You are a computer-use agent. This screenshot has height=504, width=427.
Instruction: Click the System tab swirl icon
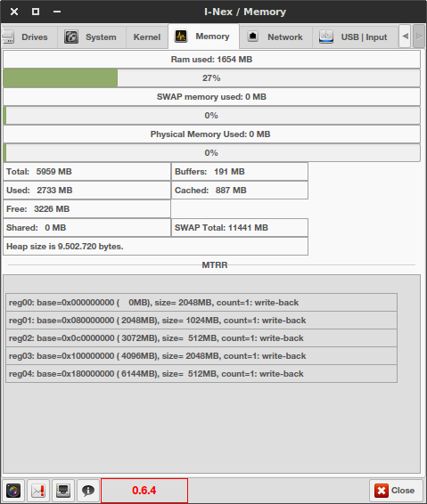[x=71, y=37]
